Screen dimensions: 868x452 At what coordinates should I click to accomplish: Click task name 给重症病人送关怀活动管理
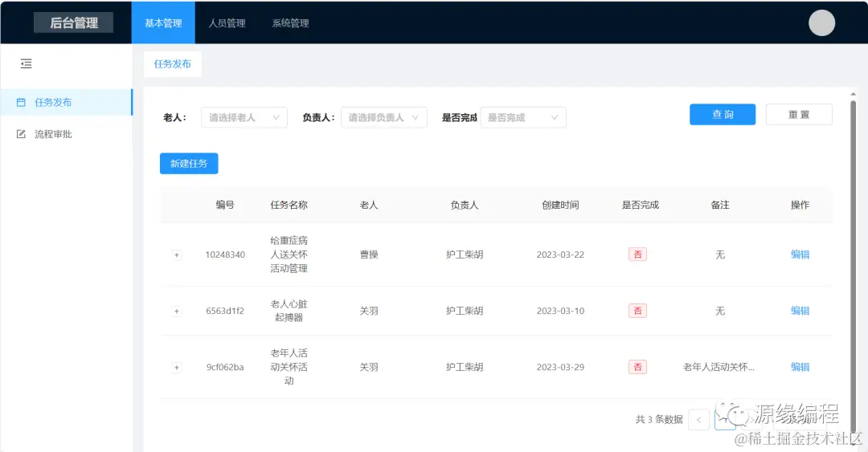(289, 255)
